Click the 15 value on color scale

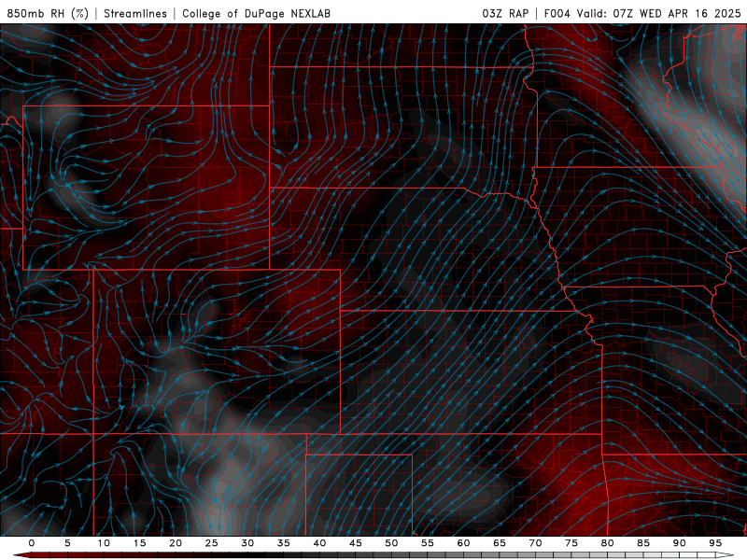point(139,543)
